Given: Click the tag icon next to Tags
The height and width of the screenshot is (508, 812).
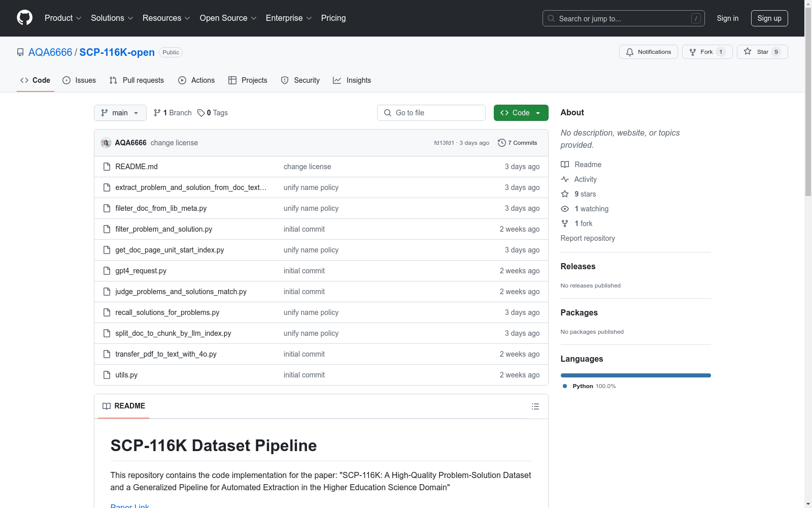Looking at the screenshot, I should pyautogui.click(x=201, y=113).
